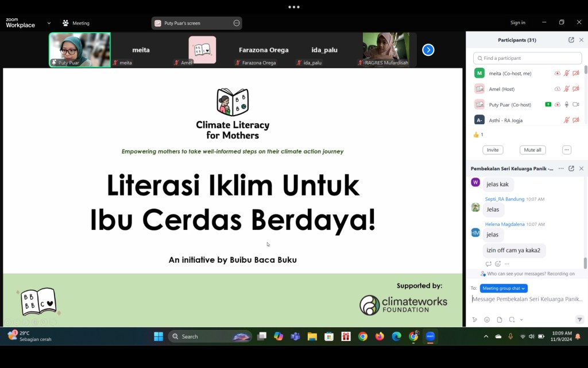This screenshot has width=588, height=368.
Task: Click the Invite button
Action: tap(493, 149)
